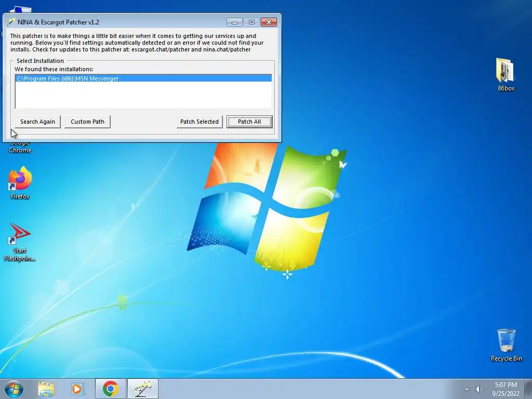This screenshot has width=532, height=399.
Task: Select the Google Chrome desktop icon label
Action: (x=20, y=147)
